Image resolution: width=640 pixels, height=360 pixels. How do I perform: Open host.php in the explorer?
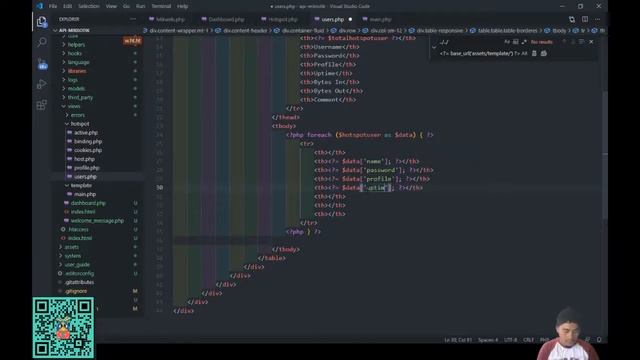click(84, 159)
